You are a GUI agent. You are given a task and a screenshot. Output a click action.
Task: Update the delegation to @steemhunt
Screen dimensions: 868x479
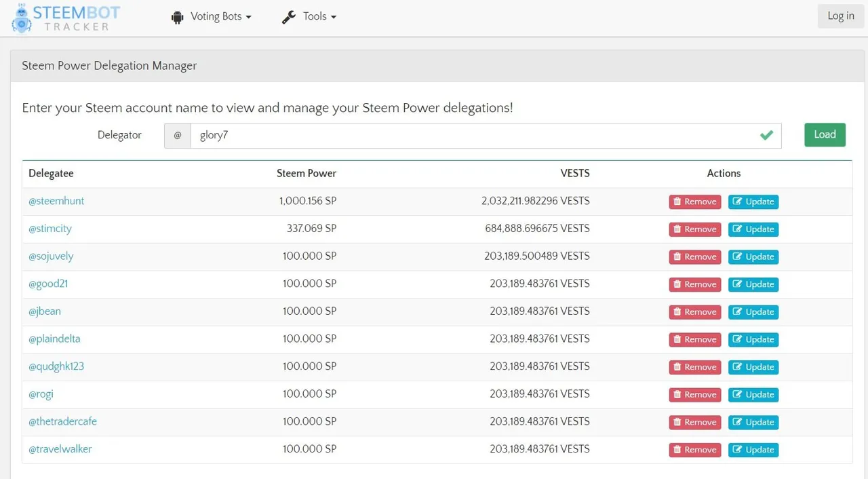pyautogui.click(x=753, y=202)
